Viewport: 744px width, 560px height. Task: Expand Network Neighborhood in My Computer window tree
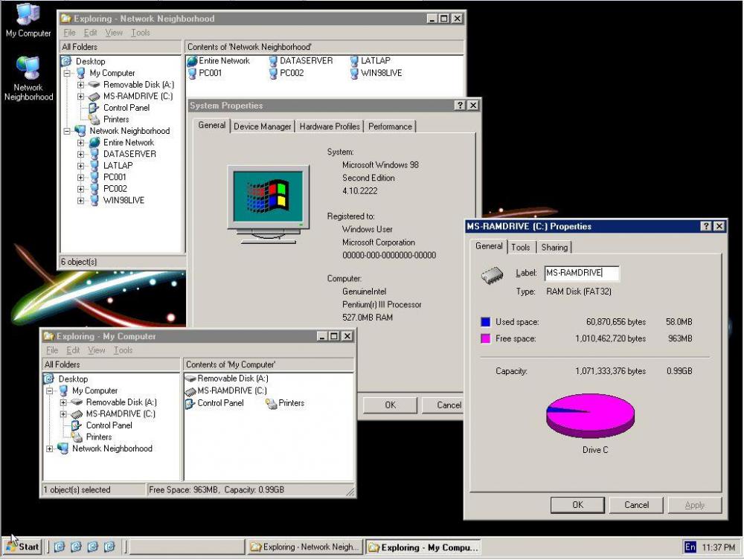pos(50,448)
